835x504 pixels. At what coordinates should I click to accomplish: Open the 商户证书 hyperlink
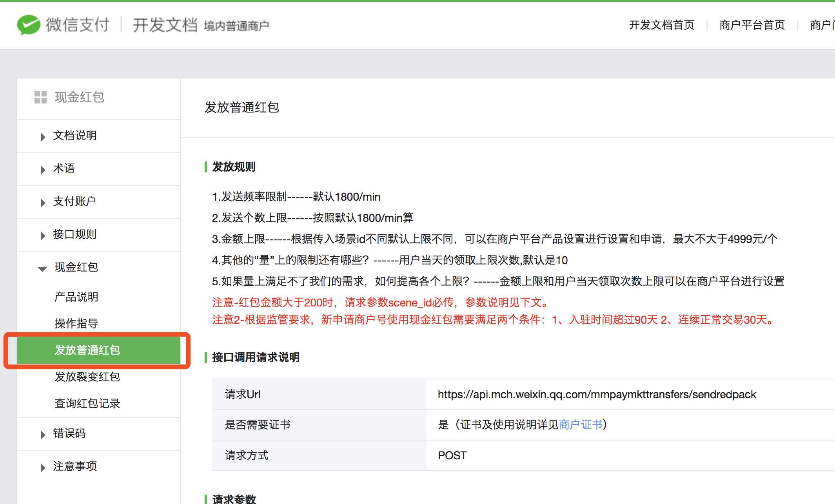tap(581, 424)
